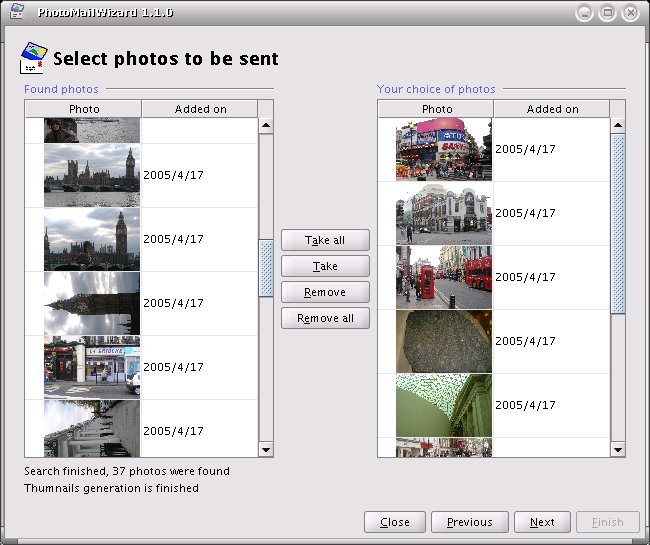The image size is (650, 545).
Task: Click the up arrow of Your choice scrollbar
Action: click(618, 126)
